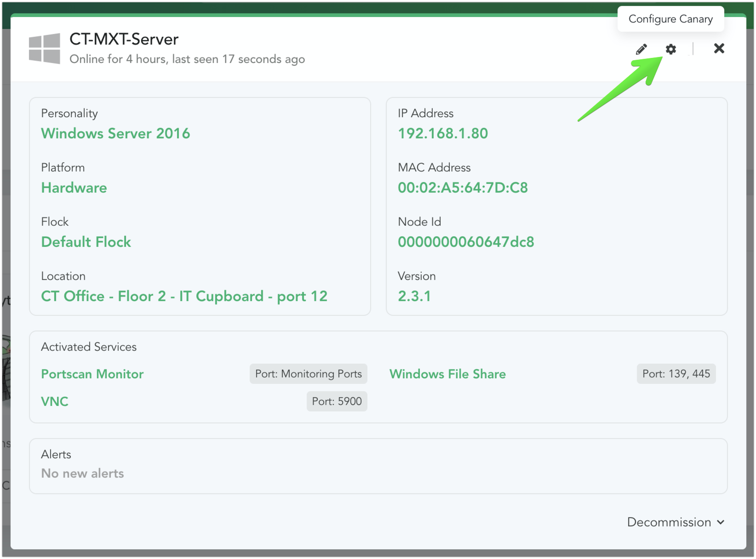Click the Windows logo icon
This screenshot has height=559, width=756.
45,48
